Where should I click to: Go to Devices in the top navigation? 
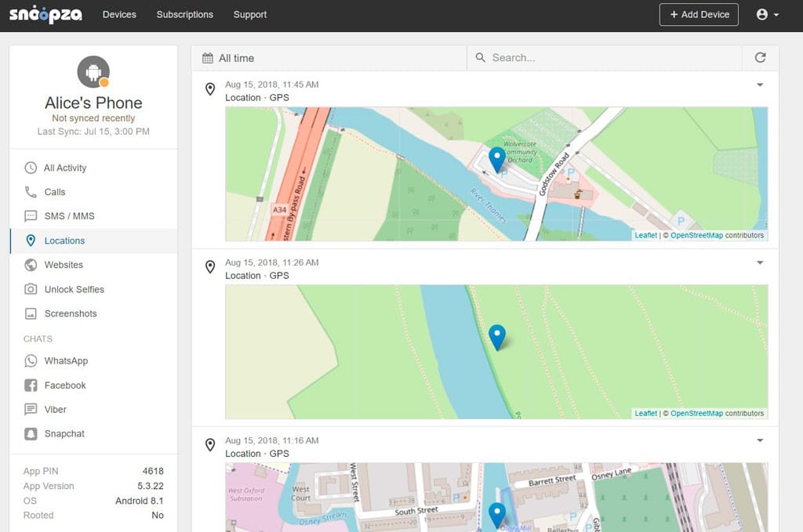click(119, 15)
